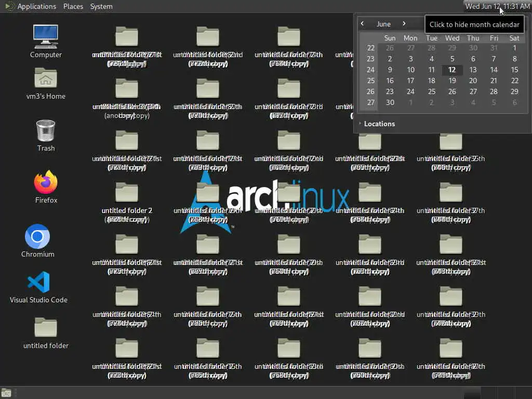Go to previous month in calendar

coord(362,23)
